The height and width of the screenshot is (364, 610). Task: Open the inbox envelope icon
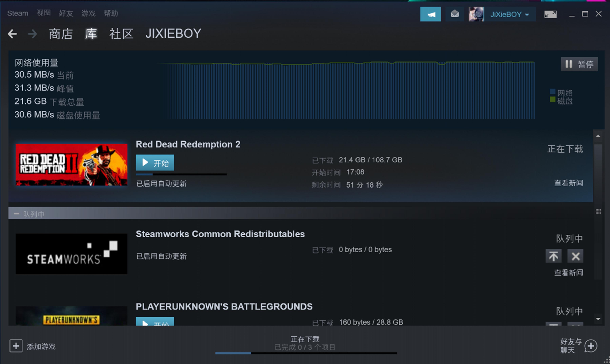[x=454, y=14]
